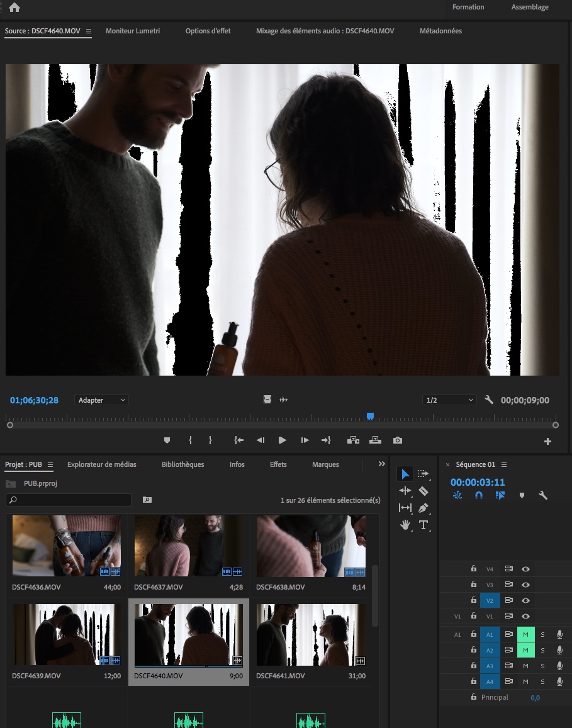Open the Adapter zoom level dropdown
Viewport: 572px width, 728px height.
pyautogui.click(x=101, y=400)
